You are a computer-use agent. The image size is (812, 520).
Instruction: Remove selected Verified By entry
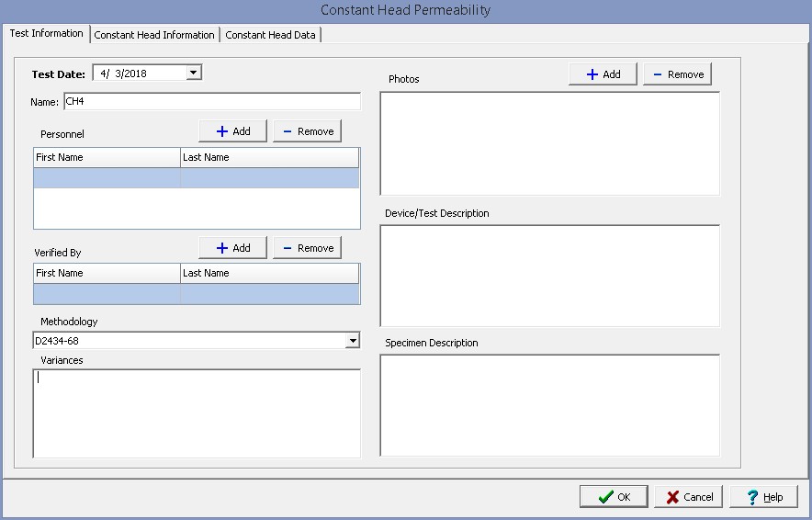307,248
